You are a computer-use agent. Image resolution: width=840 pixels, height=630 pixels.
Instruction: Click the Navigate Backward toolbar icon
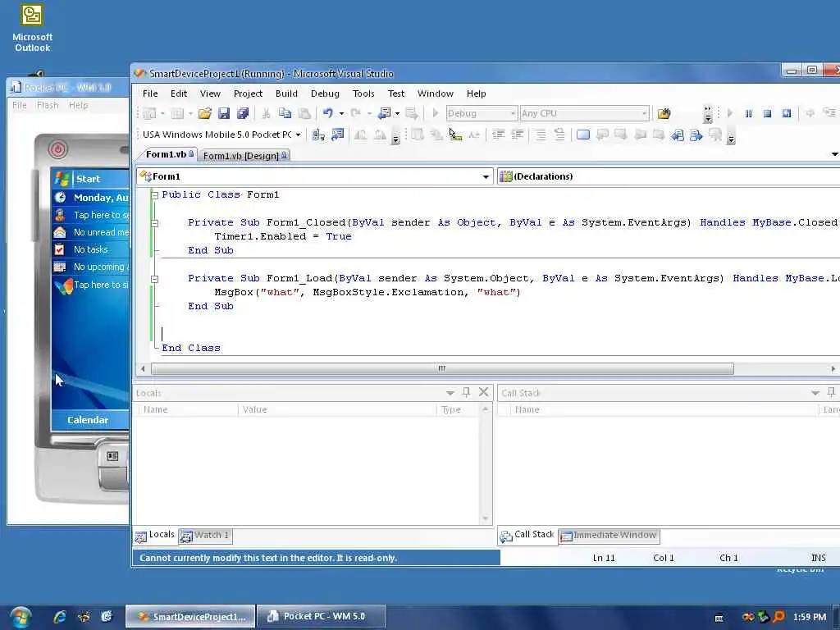pos(384,113)
